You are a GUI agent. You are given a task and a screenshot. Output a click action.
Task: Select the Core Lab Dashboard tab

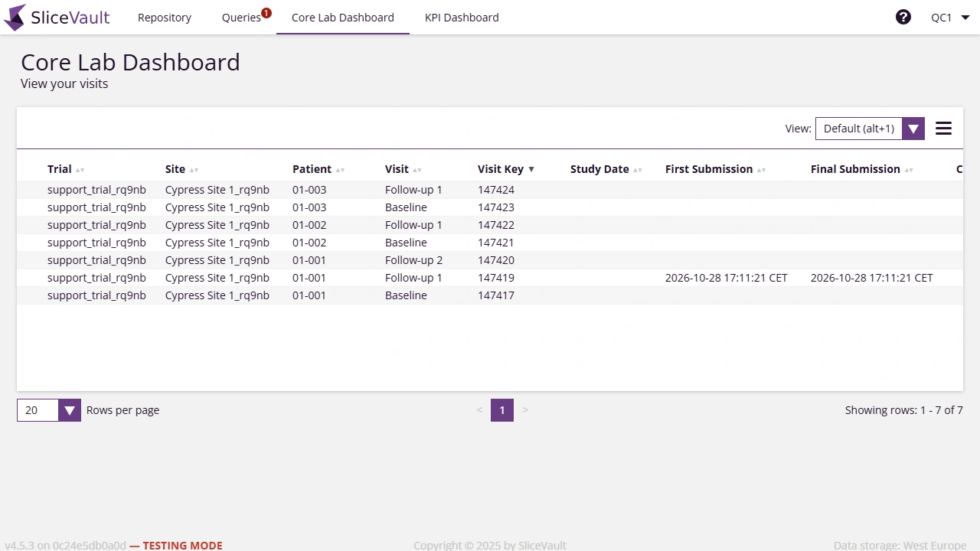343,17
